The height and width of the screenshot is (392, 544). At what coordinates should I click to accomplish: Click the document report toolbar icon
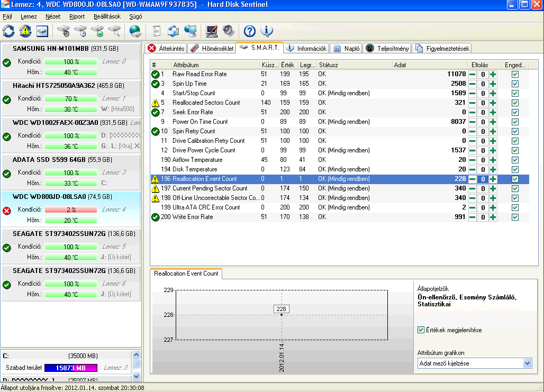(x=157, y=31)
